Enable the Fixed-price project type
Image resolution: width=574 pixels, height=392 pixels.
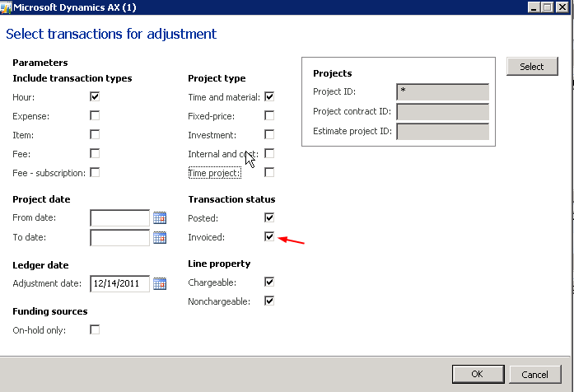pyautogui.click(x=269, y=116)
